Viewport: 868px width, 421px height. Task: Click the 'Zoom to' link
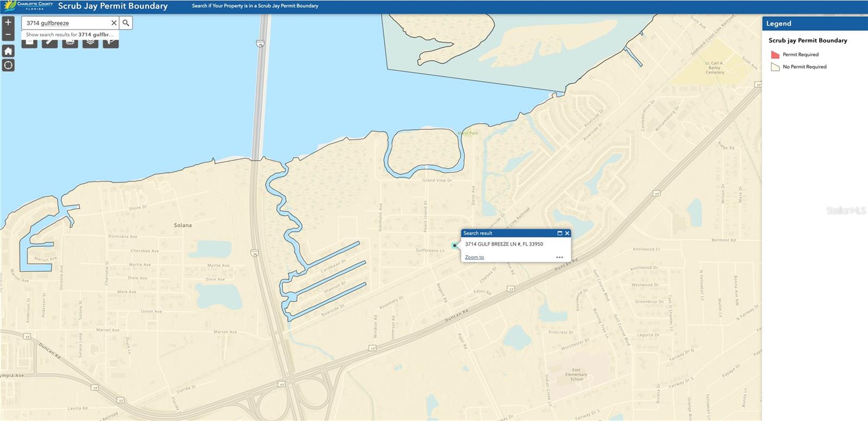pyautogui.click(x=474, y=257)
